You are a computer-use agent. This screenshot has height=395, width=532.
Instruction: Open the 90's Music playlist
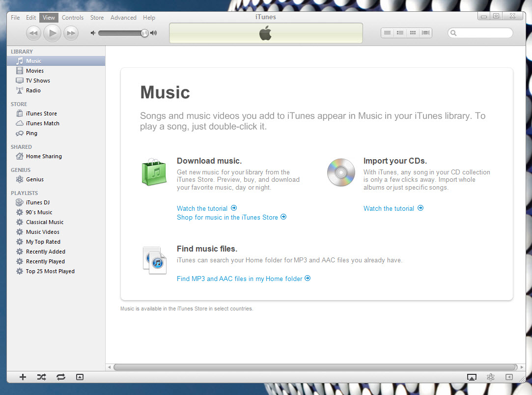(56, 212)
